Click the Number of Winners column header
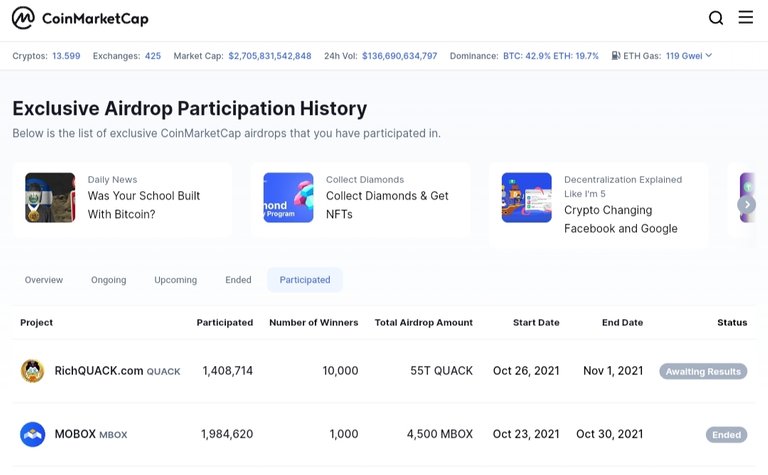The image size is (768, 475). (313, 323)
